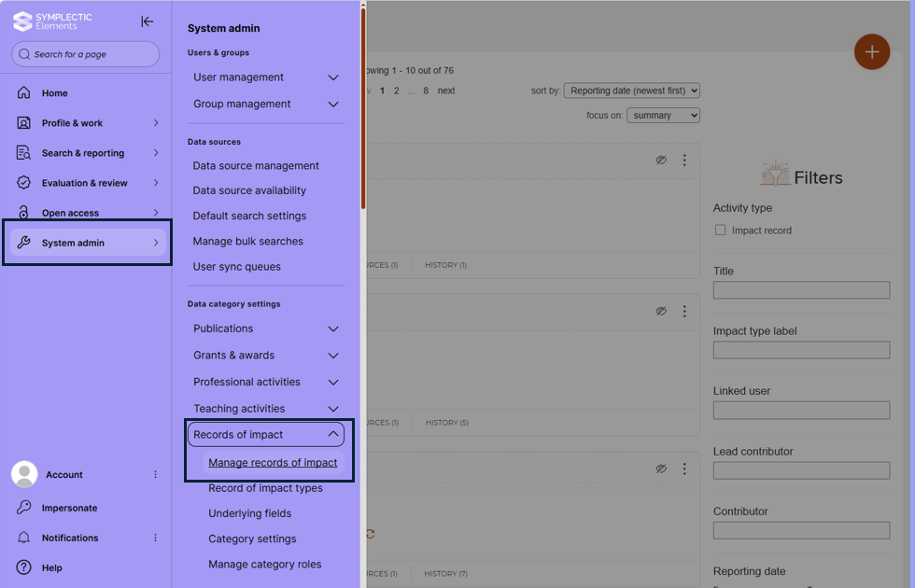The height and width of the screenshot is (588, 915).
Task: Click the orange refresh icon on third record
Action: click(x=371, y=534)
